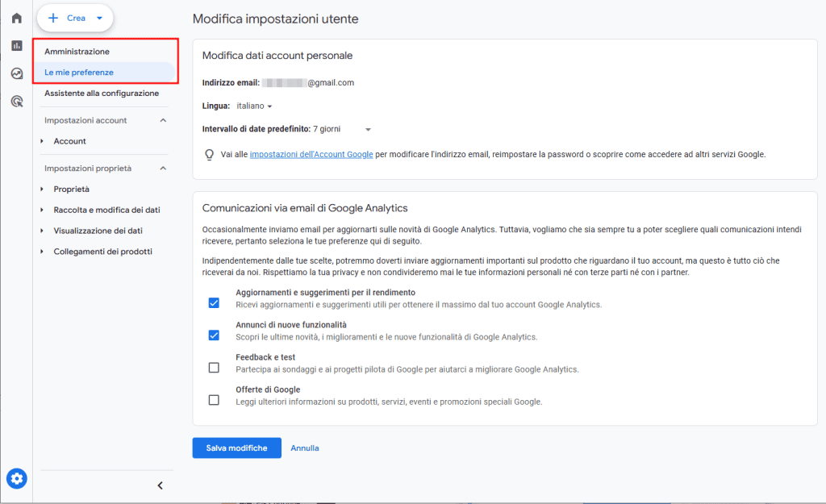Select Le mie preferenze menu item
Viewport: 826px width, 504px height.
tap(106, 72)
